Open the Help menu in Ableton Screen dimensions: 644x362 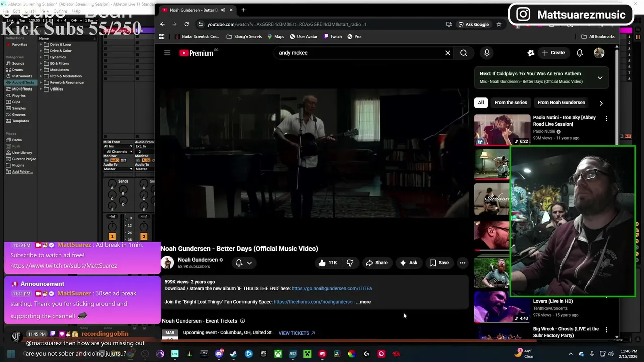(76, 11)
